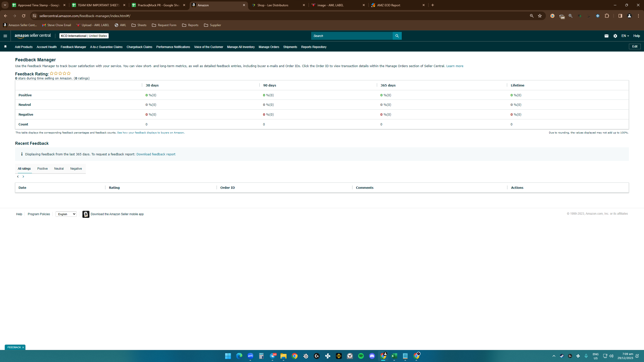
Task: View site information icon in address bar
Action: (34, 16)
